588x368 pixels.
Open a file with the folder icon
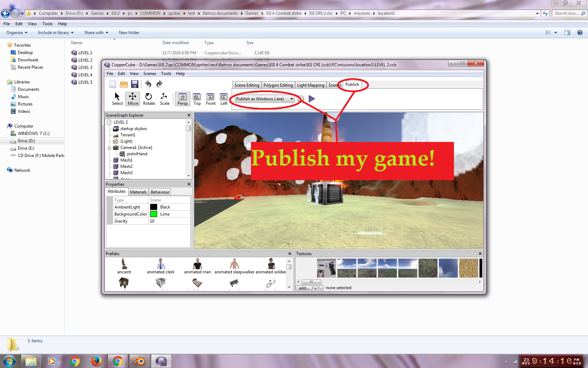(124, 84)
